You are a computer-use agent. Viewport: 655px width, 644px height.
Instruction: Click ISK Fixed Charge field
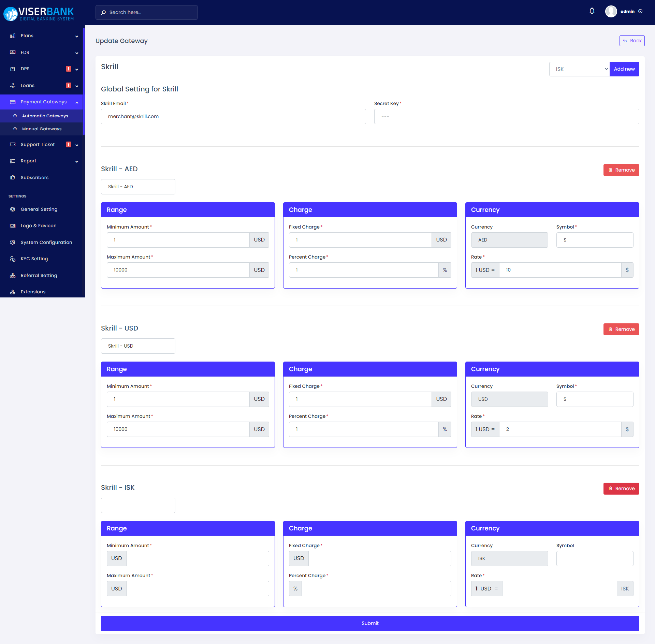point(380,558)
